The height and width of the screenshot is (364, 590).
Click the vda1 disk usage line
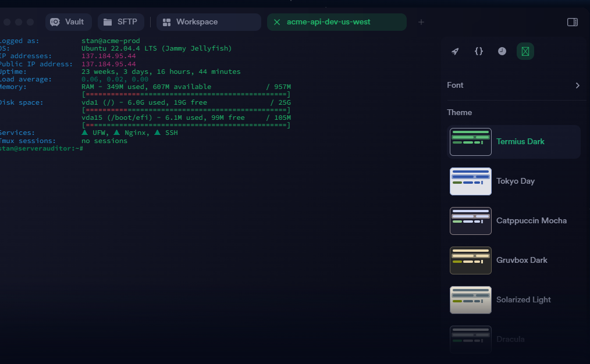[x=186, y=102]
